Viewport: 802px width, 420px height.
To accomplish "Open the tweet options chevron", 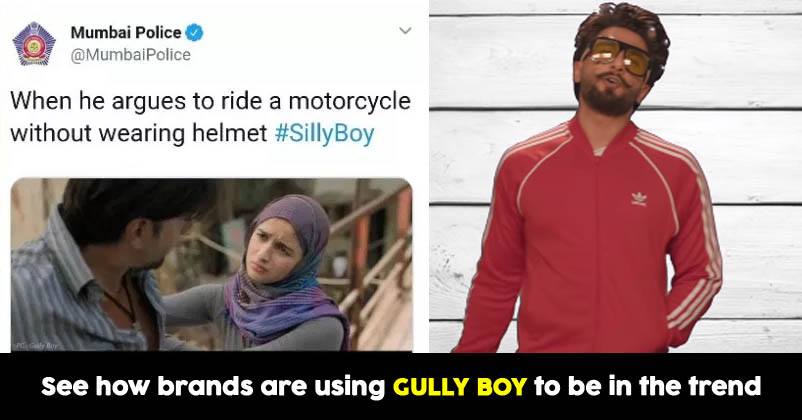I will coord(405,31).
